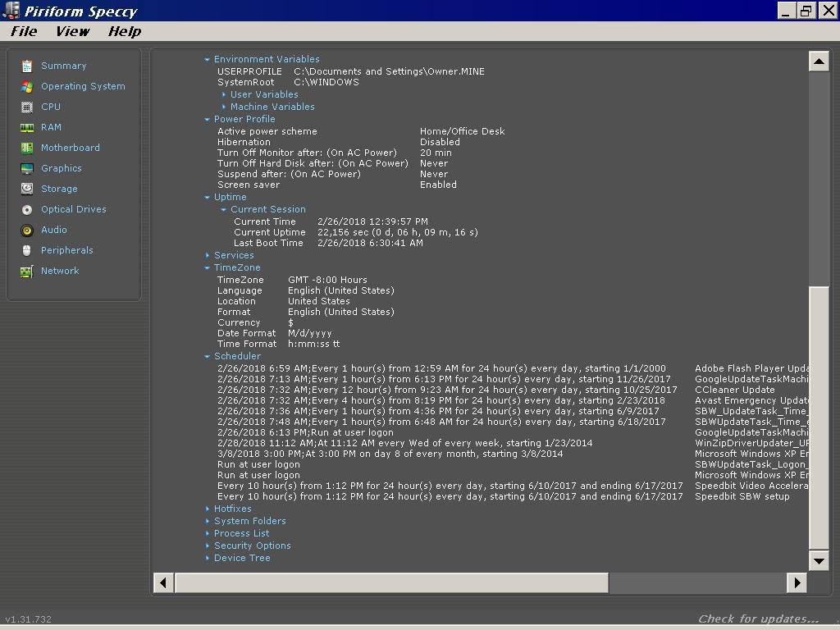Open the Graphics section link
840x630 pixels.
62,168
